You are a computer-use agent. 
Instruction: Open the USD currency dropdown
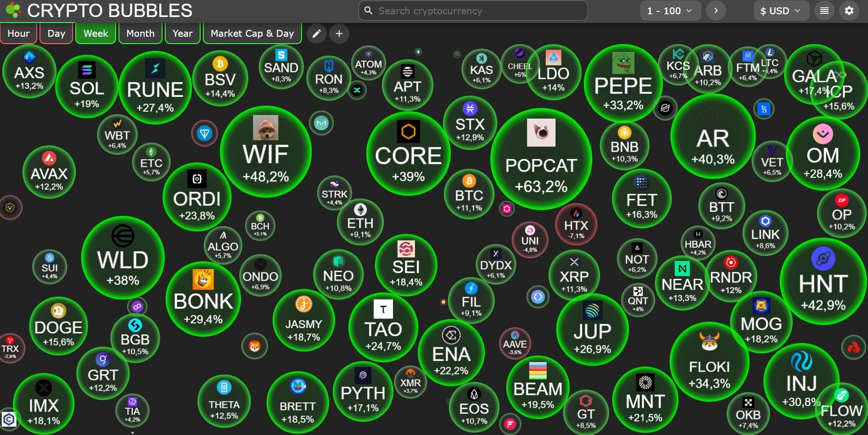(782, 11)
